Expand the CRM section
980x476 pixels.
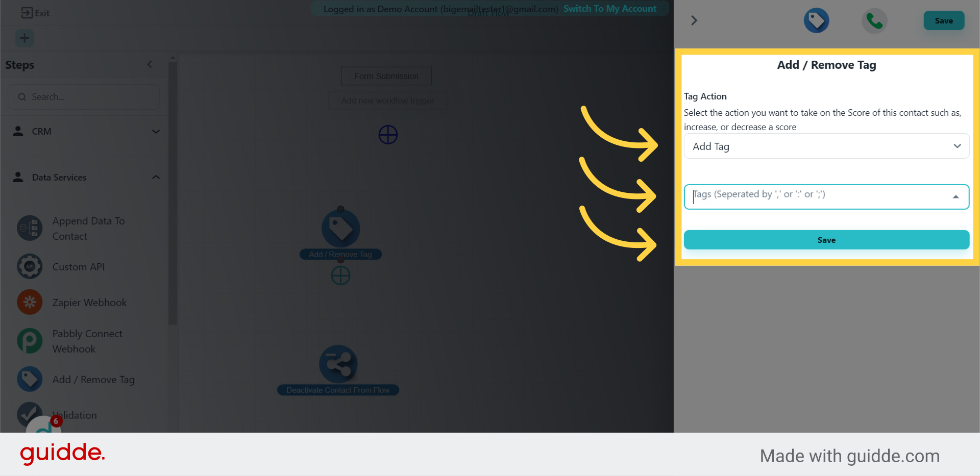[x=156, y=132]
